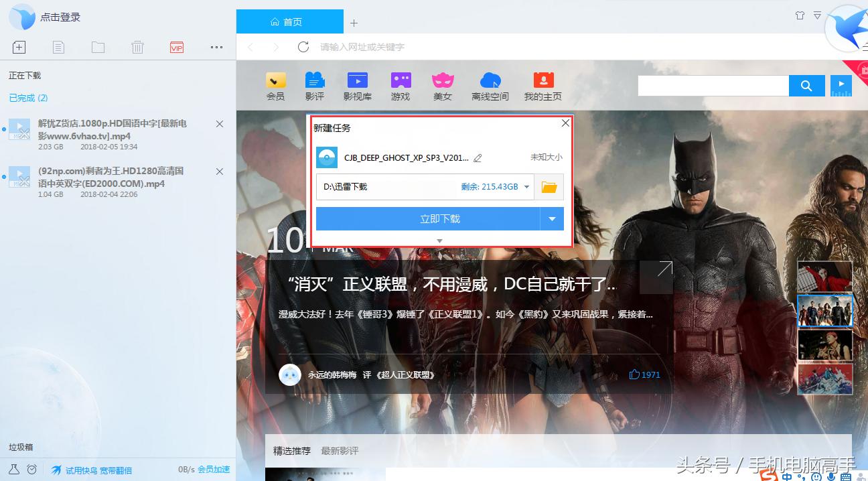The height and width of the screenshot is (481, 868).
Task: Click the red VIP icon
Action: coord(176,47)
